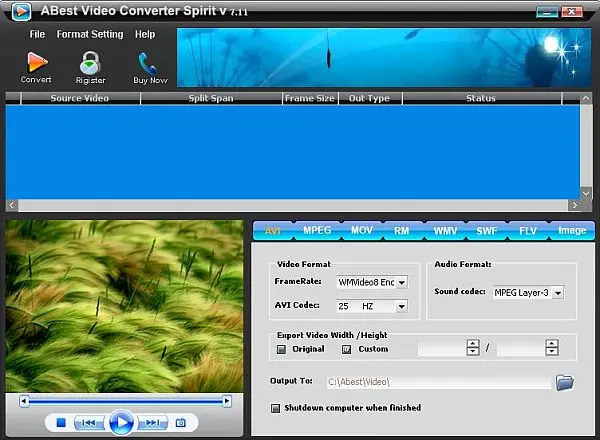Screen dimensions: 600x440
Task: Switch to the SWF tab
Action: (486, 230)
